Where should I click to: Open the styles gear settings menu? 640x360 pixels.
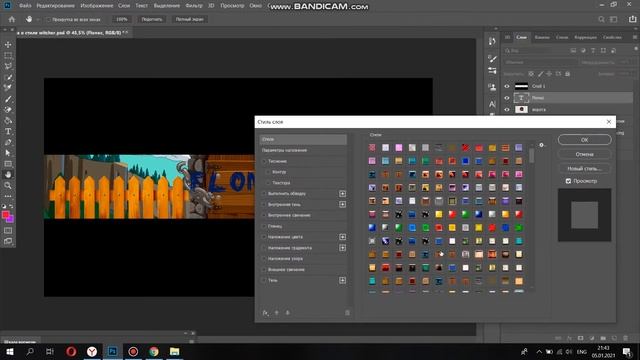[541, 145]
